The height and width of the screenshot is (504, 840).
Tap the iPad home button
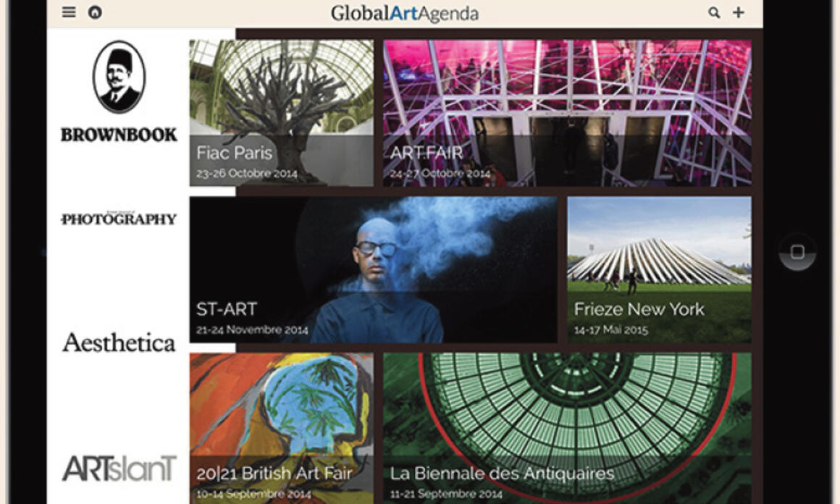[797, 252]
